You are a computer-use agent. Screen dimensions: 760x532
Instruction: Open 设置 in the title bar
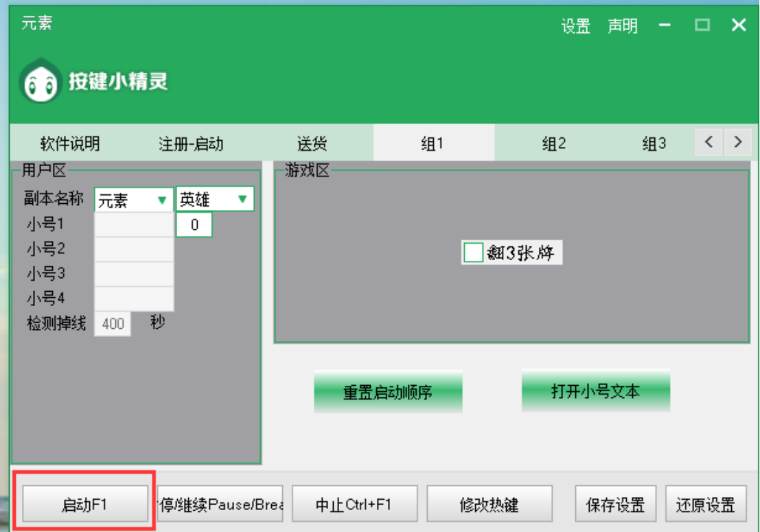(x=575, y=26)
